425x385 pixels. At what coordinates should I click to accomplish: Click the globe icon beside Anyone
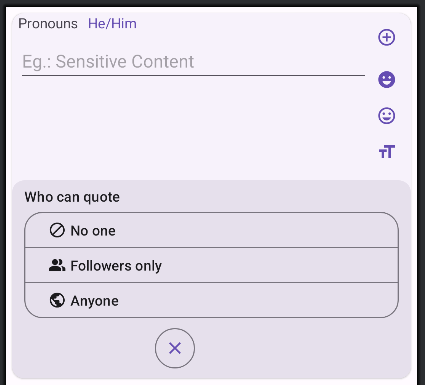click(57, 300)
